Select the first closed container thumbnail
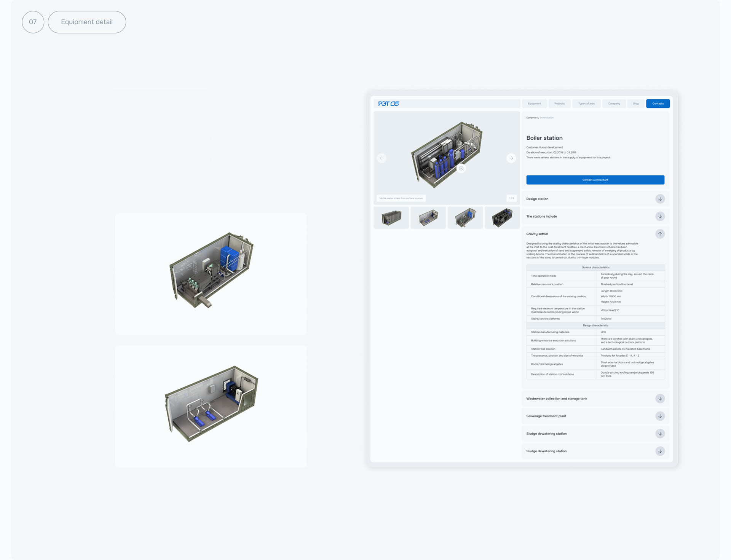The height and width of the screenshot is (560, 731). (391, 218)
